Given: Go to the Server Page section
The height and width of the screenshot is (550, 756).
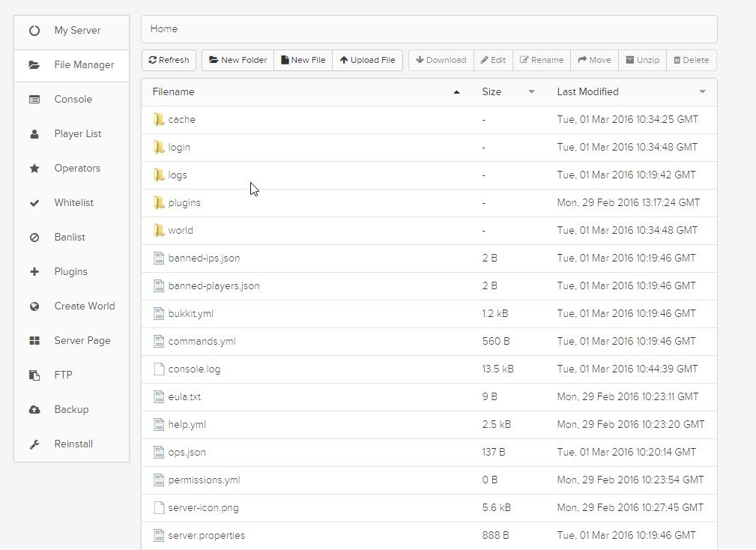Looking at the screenshot, I should pos(82,341).
